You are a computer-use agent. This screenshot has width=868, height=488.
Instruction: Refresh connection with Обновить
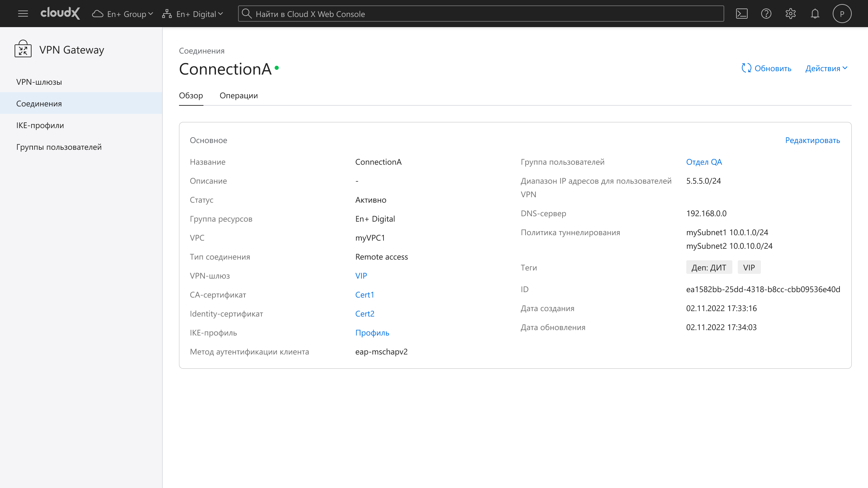click(x=766, y=68)
